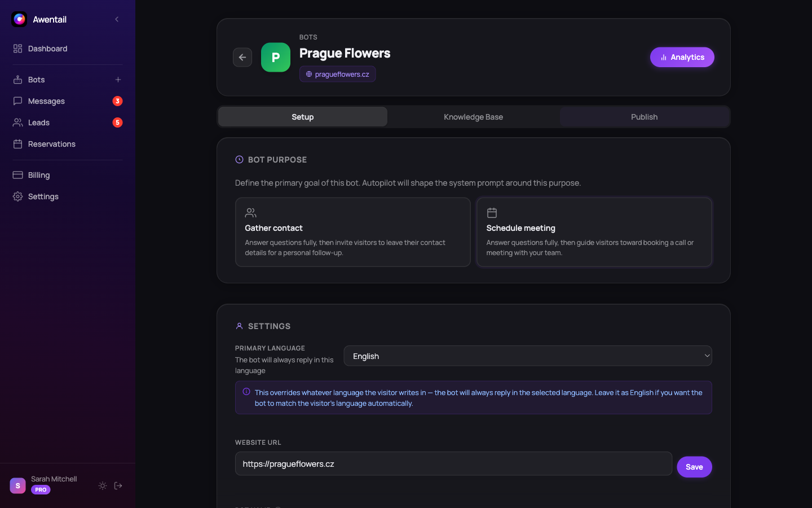Image resolution: width=812 pixels, height=508 pixels.
Task: Select the Gather contact purpose option
Action: (352, 232)
